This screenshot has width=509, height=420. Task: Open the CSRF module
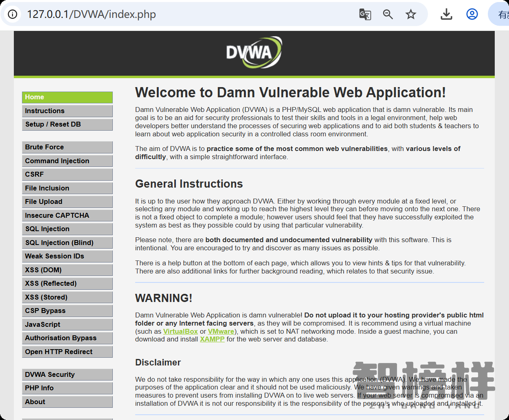tap(67, 175)
